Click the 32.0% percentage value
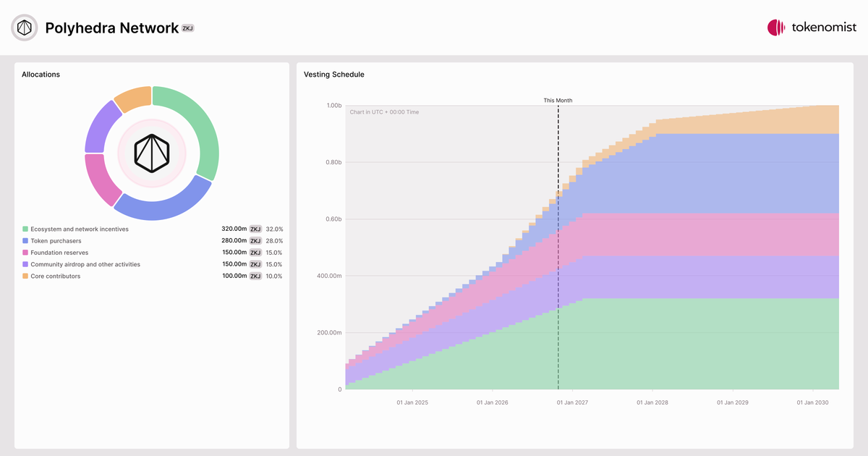 coord(274,229)
